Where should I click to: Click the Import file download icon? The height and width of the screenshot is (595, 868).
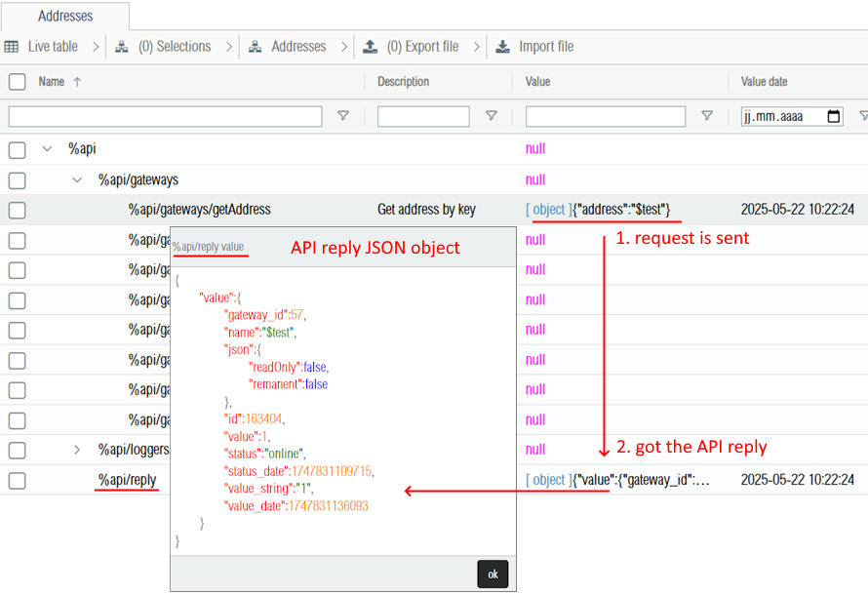(502, 47)
